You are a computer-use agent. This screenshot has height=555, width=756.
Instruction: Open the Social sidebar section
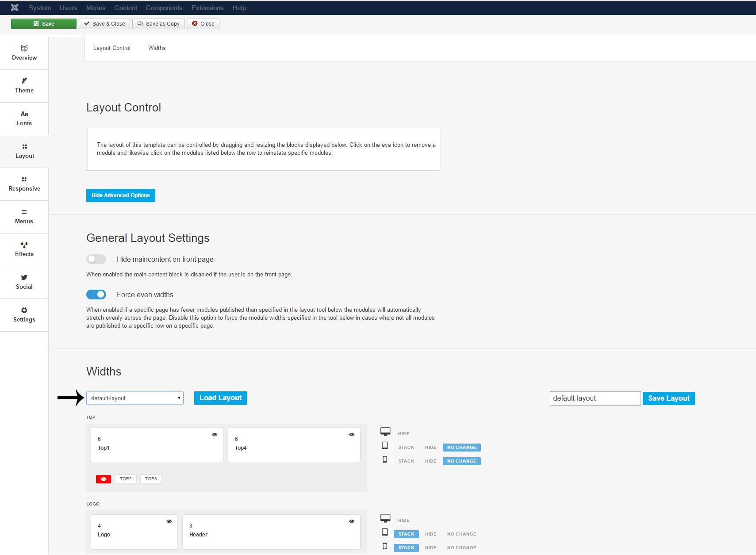[24, 282]
